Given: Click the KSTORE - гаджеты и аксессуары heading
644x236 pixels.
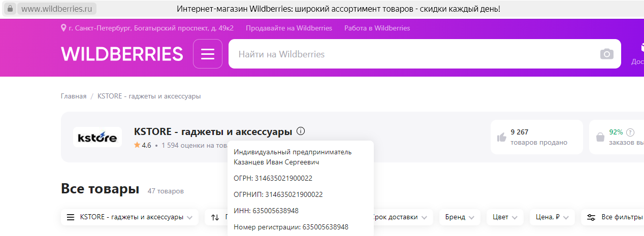Looking at the screenshot, I should coord(213,131).
